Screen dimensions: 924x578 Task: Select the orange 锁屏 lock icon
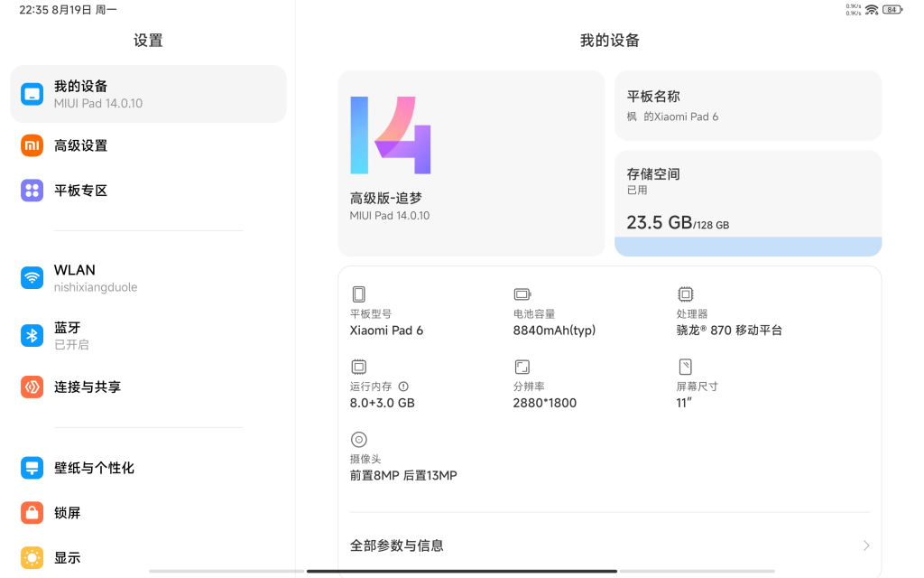pos(32,513)
